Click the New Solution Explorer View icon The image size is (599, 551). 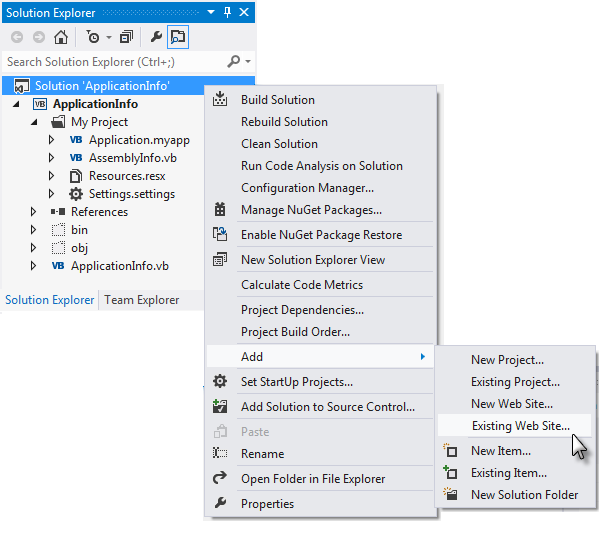[220, 259]
